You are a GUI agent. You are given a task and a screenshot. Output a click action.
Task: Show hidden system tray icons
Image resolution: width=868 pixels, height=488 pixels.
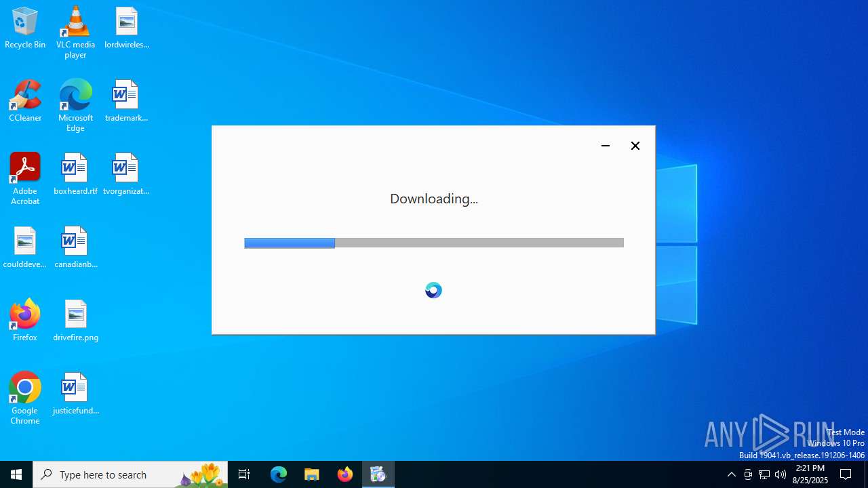731,474
